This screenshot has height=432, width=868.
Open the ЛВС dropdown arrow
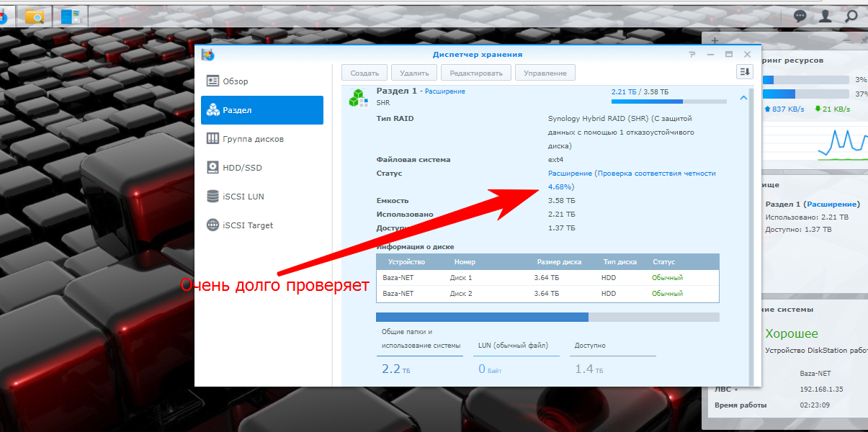click(x=736, y=390)
